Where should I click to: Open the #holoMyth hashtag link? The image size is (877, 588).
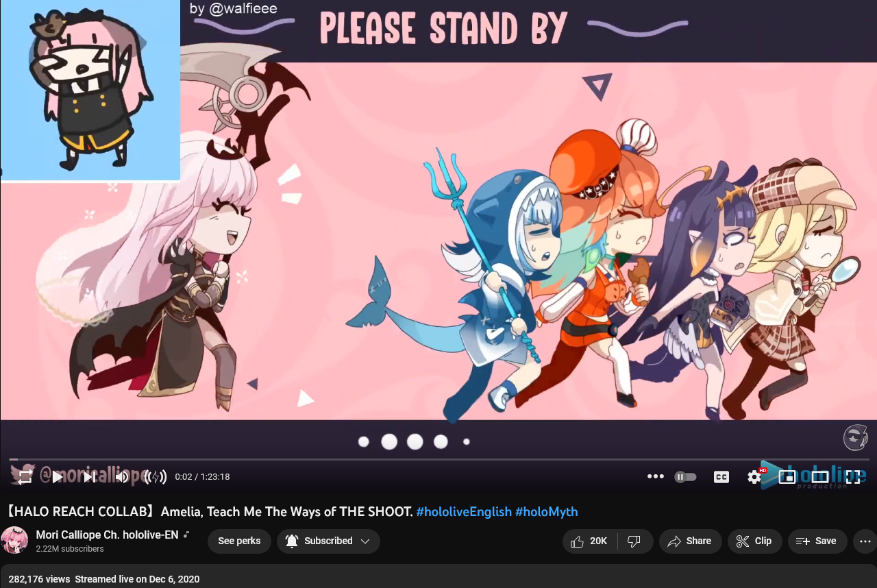547,512
